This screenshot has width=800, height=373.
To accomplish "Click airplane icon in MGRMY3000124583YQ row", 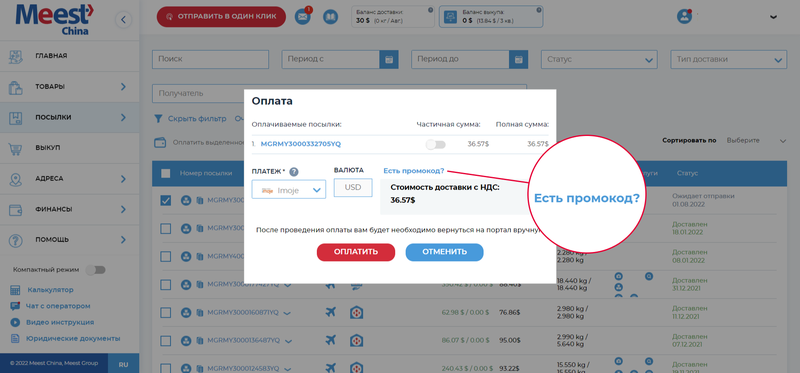I will (x=331, y=367).
